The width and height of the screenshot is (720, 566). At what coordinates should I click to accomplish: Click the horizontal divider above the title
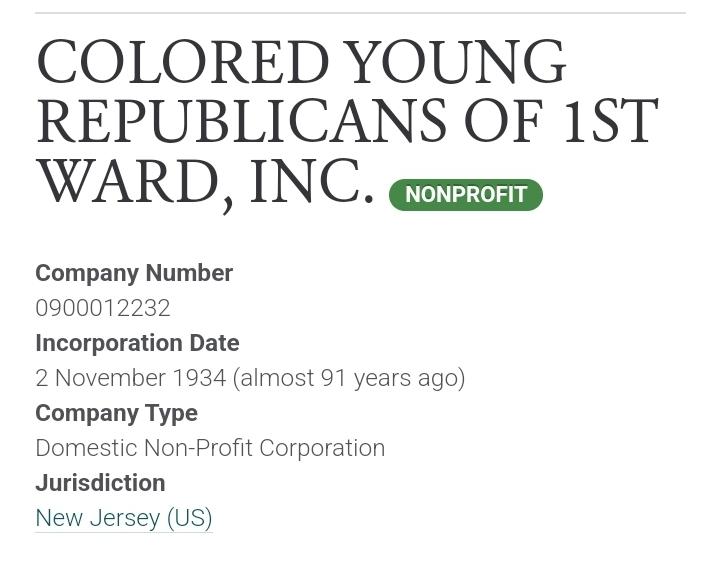[x=360, y=13]
